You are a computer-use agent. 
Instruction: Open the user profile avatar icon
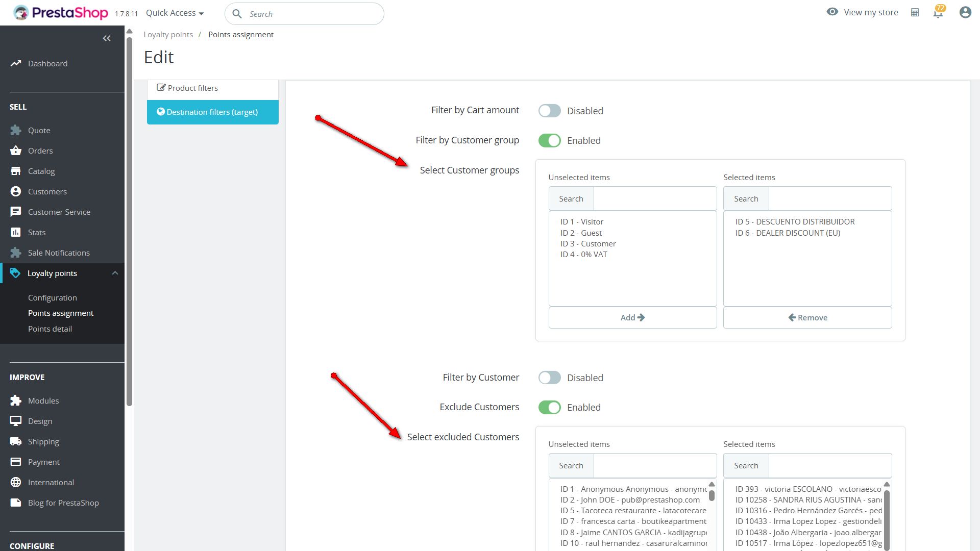coord(965,13)
